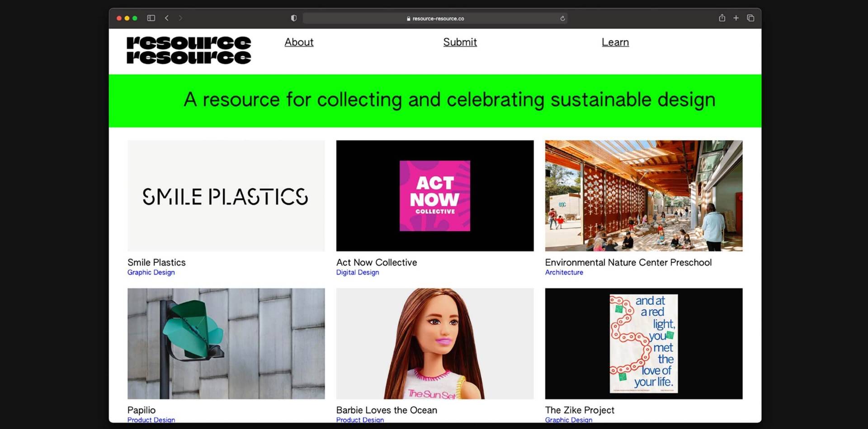Open the privacy shield report icon
Viewport: 868px width, 429px height.
click(294, 18)
